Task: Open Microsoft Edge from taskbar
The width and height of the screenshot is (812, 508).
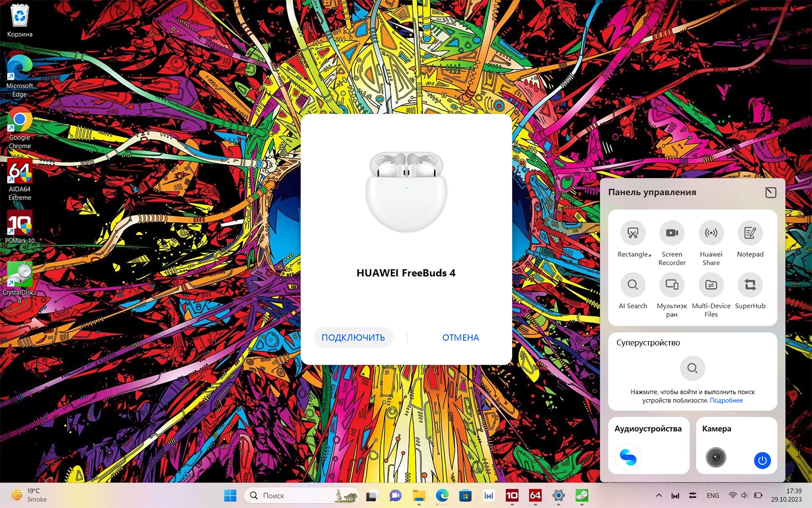Action: 442,496
